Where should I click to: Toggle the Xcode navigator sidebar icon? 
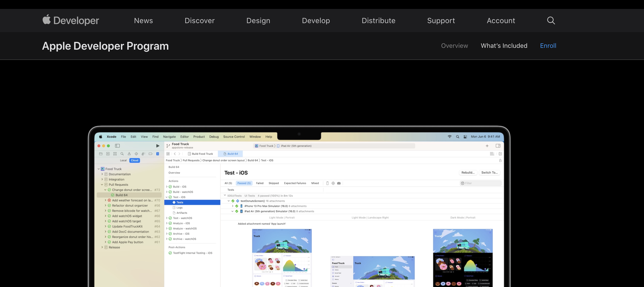pos(117,146)
